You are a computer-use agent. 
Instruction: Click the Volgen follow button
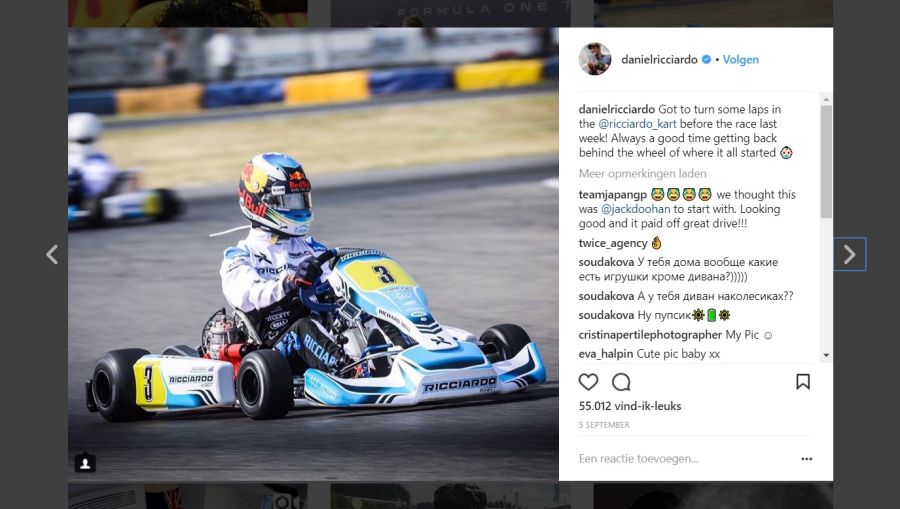(740, 60)
